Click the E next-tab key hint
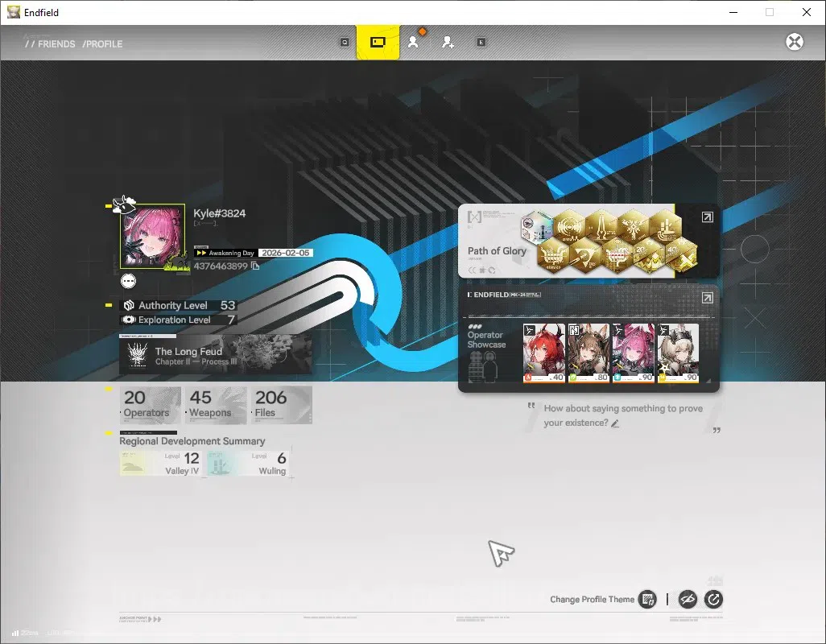This screenshot has height=644, width=826. click(x=481, y=42)
